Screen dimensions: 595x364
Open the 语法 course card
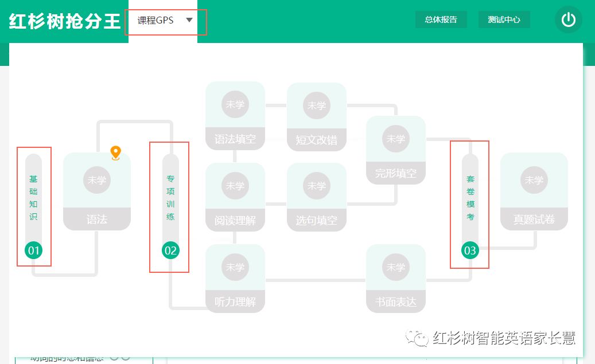pos(97,191)
